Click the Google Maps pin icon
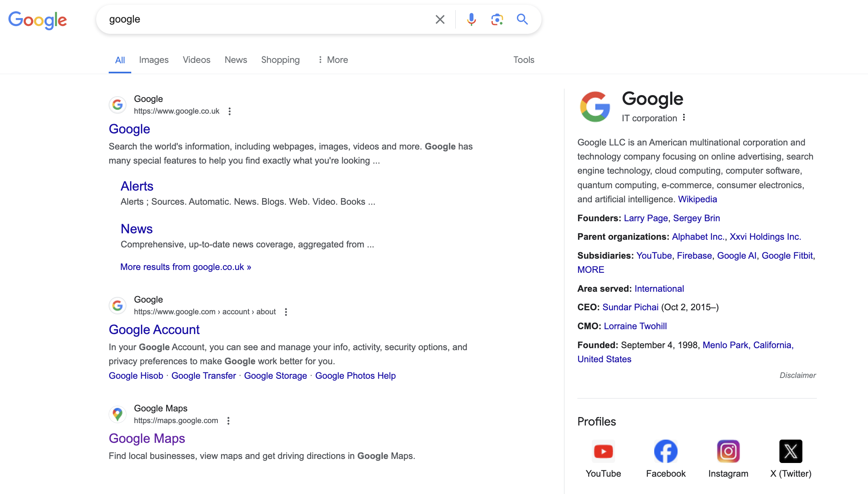The image size is (868, 494). click(x=117, y=414)
